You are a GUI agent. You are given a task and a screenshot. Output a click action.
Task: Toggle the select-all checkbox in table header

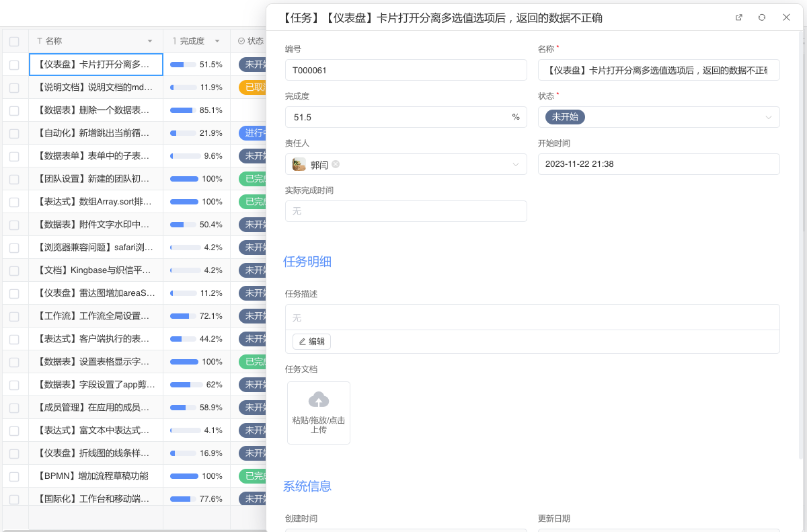(x=14, y=41)
